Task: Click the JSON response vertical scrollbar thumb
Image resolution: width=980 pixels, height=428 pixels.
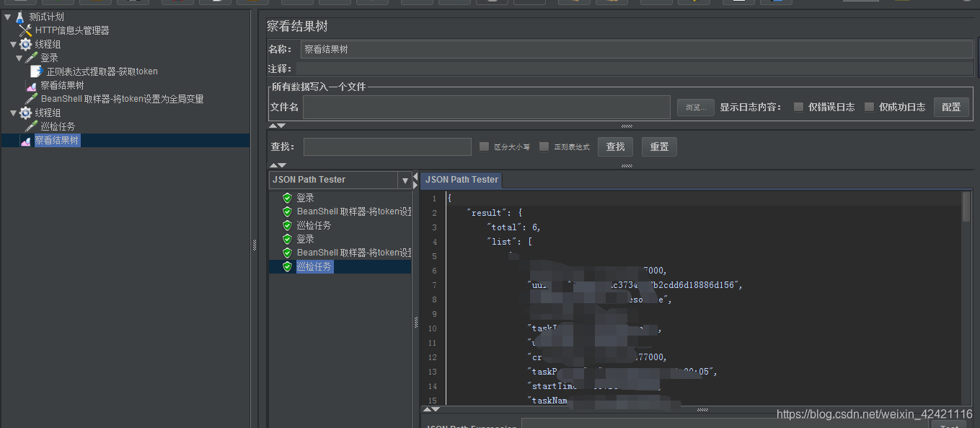Action: tap(966, 206)
